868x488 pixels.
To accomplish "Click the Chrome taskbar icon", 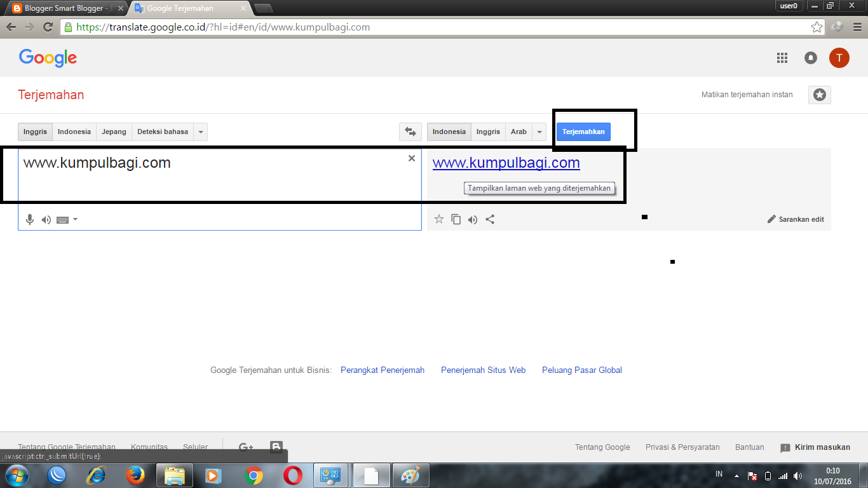I will coord(254,475).
